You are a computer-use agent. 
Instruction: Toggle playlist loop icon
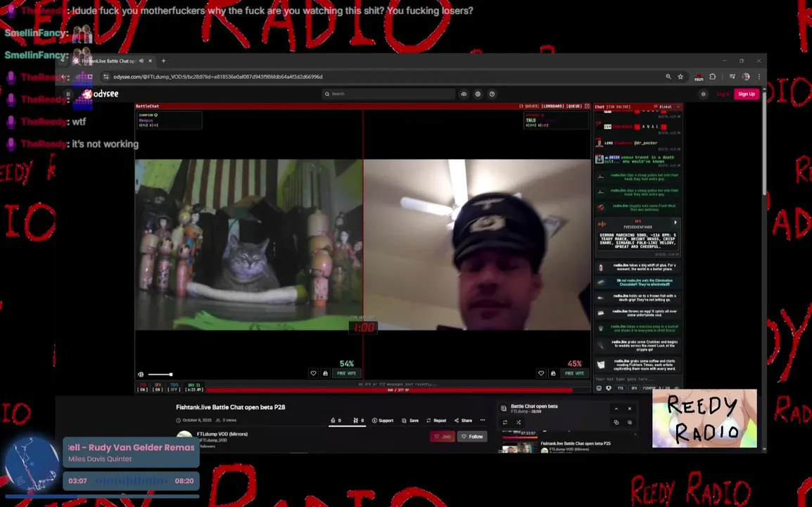(x=505, y=423)
